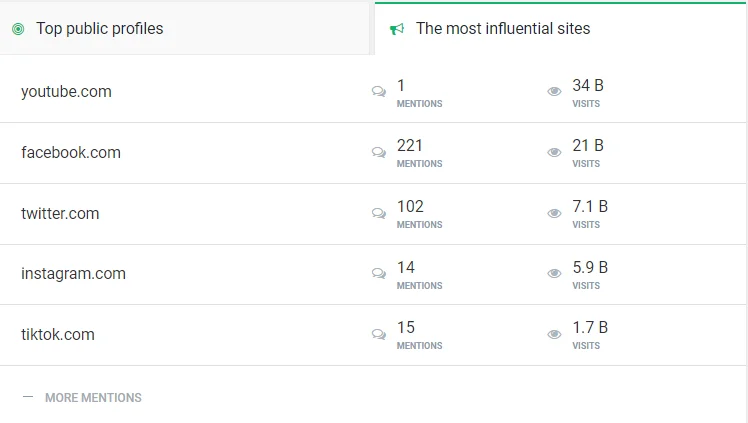Open youtube.com site entry
This screenshot has height=423, width=748.
[x=66, y=92]
